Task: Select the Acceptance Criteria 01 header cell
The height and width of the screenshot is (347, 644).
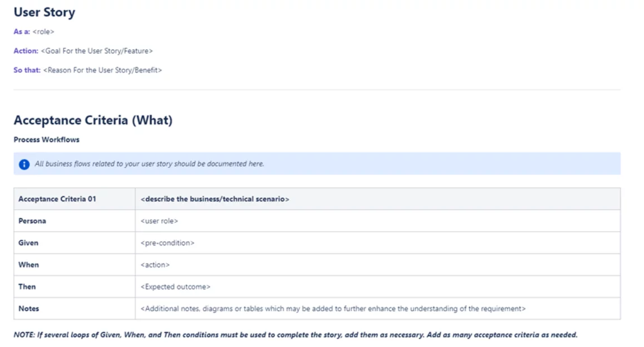Action: [57, 199]
